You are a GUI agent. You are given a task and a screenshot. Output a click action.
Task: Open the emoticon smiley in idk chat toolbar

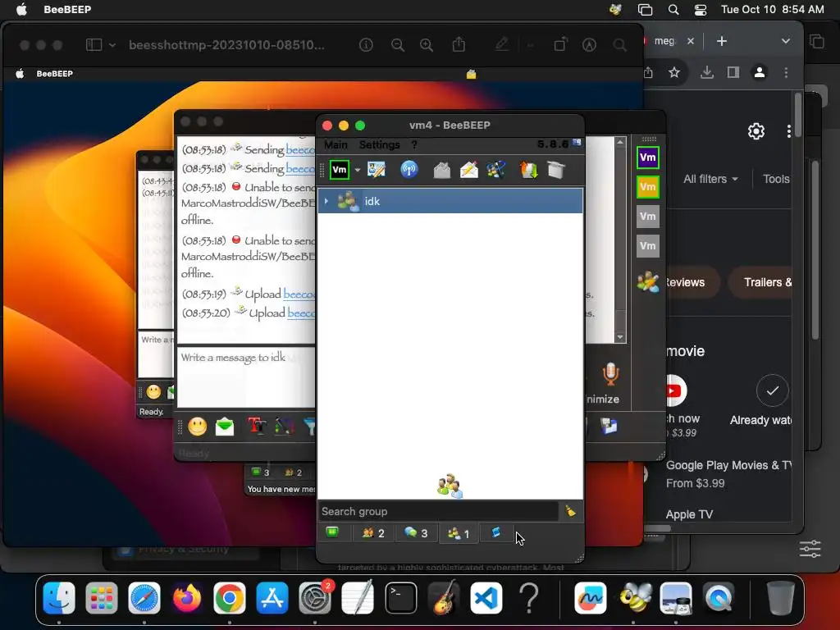(x=197, y=427)
